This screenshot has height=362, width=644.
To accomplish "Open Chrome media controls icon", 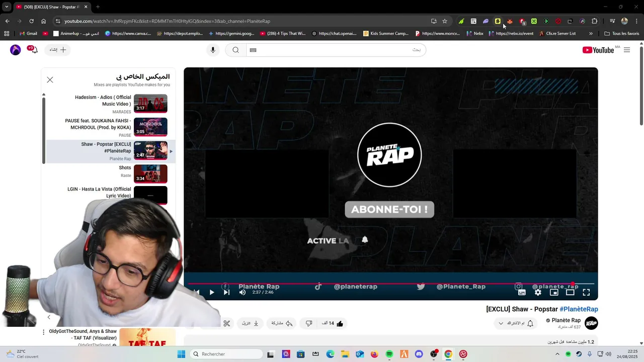I will [x=612, y=21].
